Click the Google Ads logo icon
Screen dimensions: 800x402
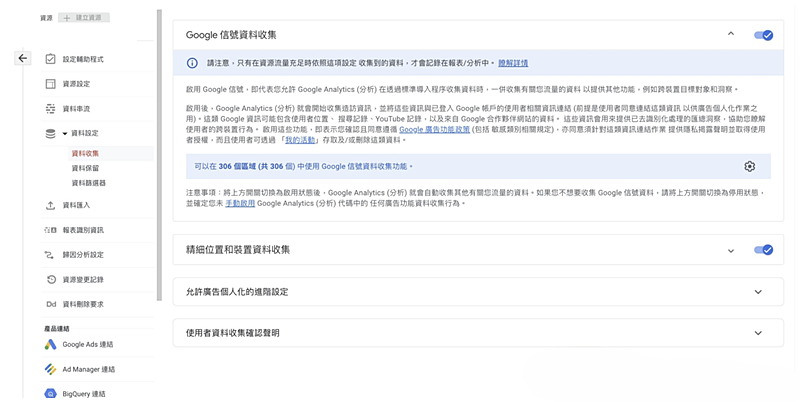(50, 344)
